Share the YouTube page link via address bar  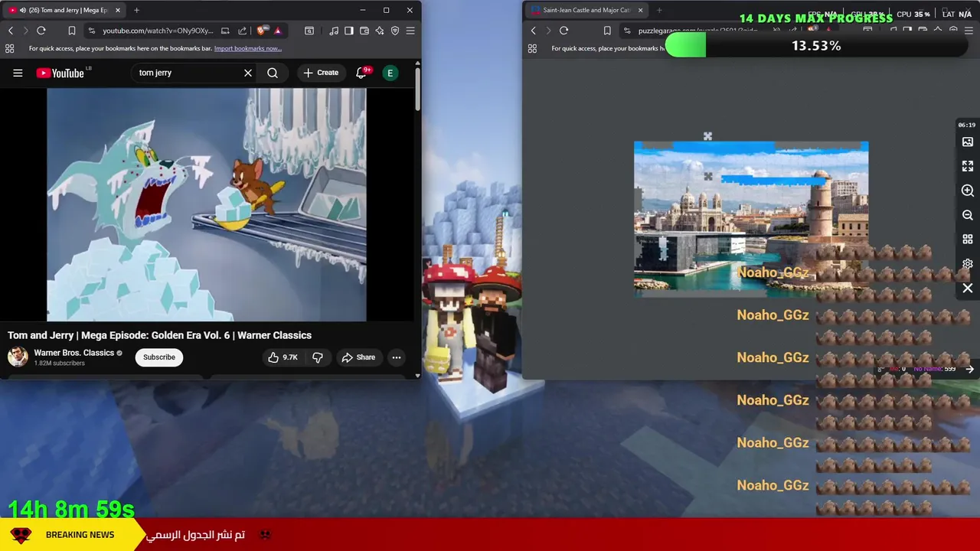pos(242,31)
